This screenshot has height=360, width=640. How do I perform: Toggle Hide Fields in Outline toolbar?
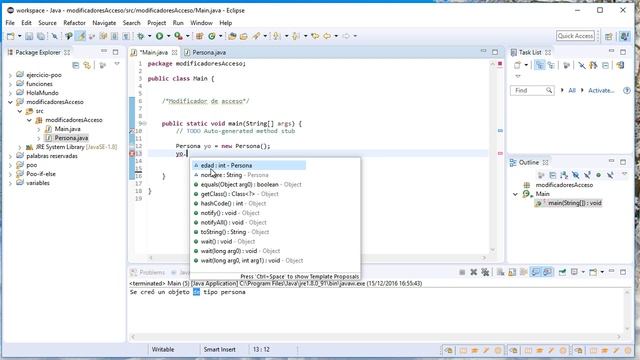pos(576,175)
